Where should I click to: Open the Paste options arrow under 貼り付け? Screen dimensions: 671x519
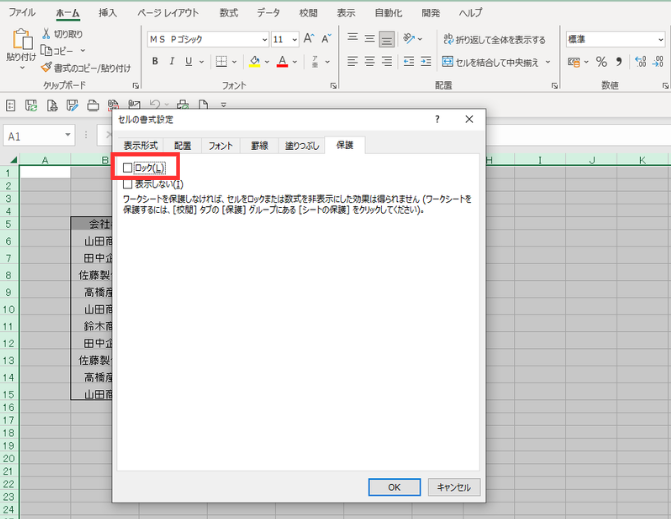click(x=22, y=68)
